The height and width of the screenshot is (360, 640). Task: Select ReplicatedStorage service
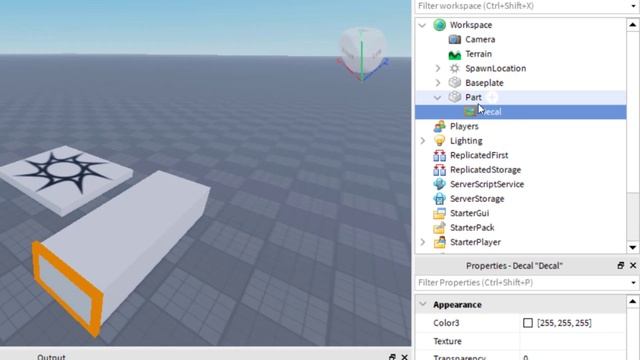pyautogui.click(x=485, y=170)
